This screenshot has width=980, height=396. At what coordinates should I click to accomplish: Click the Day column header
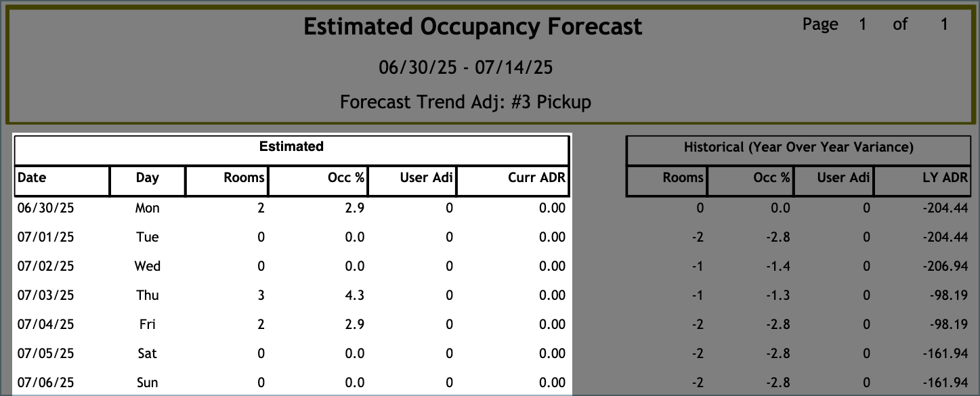(147, 178)
